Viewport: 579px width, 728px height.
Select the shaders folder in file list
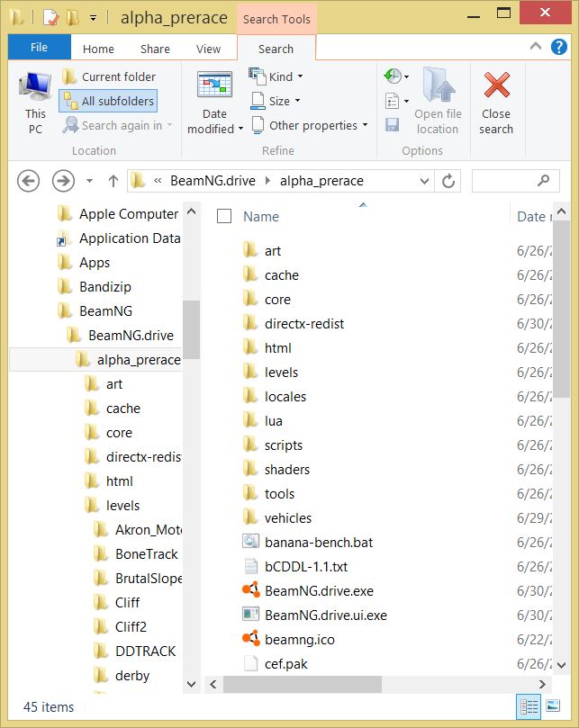coord(286,470)
